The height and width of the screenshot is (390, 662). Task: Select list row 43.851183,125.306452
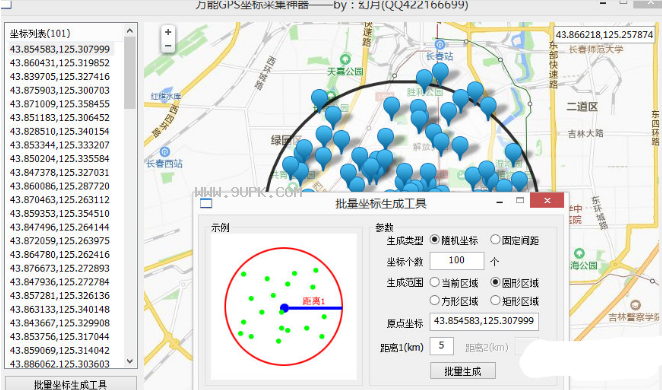click(x=60, y=117)
